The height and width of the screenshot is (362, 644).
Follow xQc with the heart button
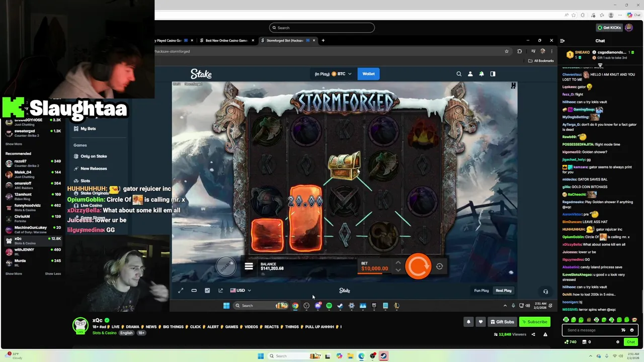tap(480, 322)
